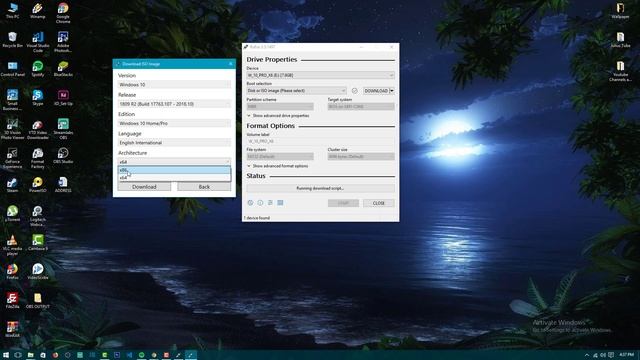Select x86 in the Architecture list
Screen dimensions: 640x360
point(174,170)
